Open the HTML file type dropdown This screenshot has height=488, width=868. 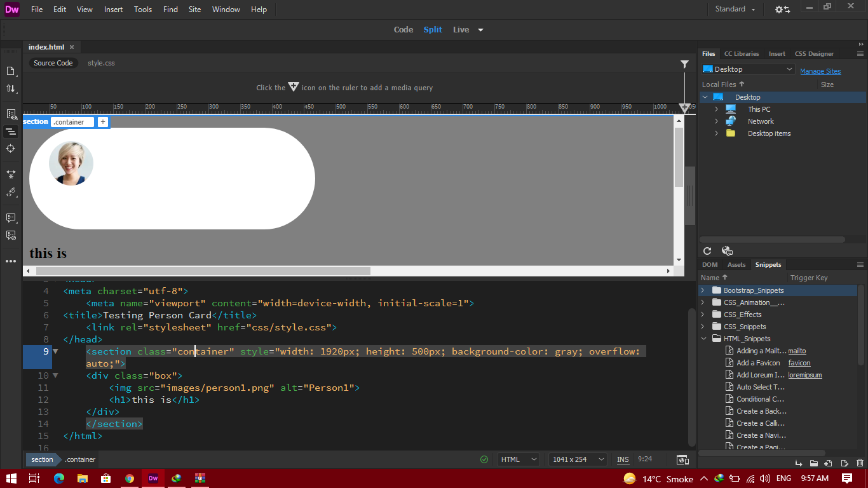pos(518,459)
